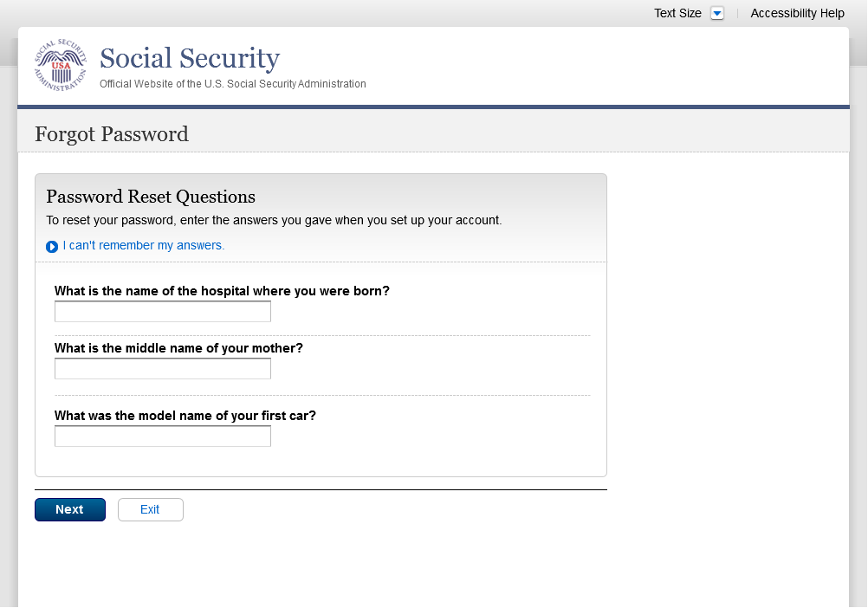Focus the mother's middle name answer field

point(163,369)
